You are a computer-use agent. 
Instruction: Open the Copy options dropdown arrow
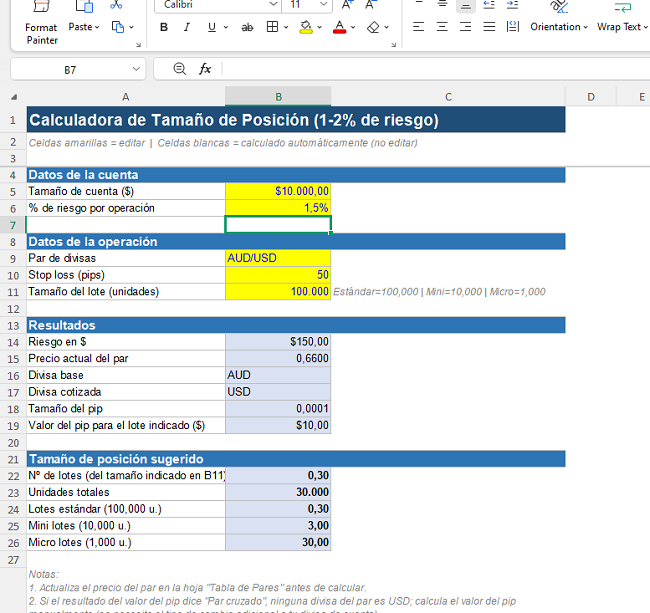pos(131,27)
